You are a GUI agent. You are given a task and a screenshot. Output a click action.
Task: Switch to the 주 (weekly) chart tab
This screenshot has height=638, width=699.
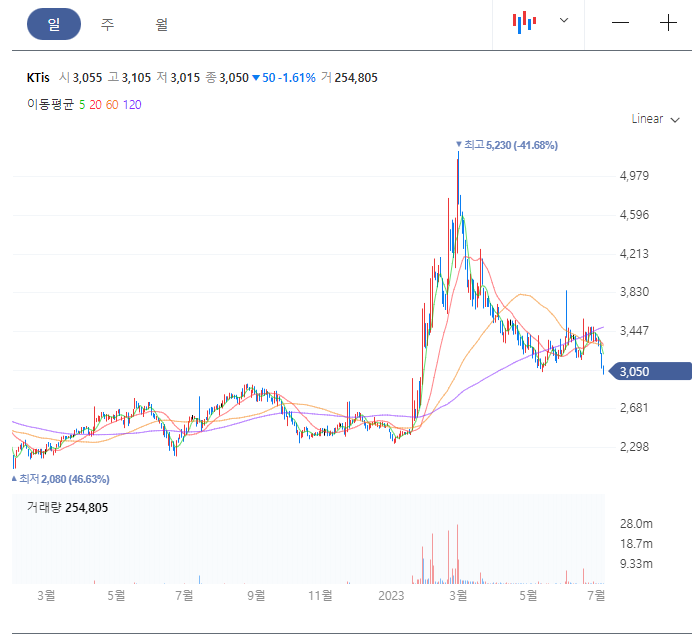click(x=107, y=24)
